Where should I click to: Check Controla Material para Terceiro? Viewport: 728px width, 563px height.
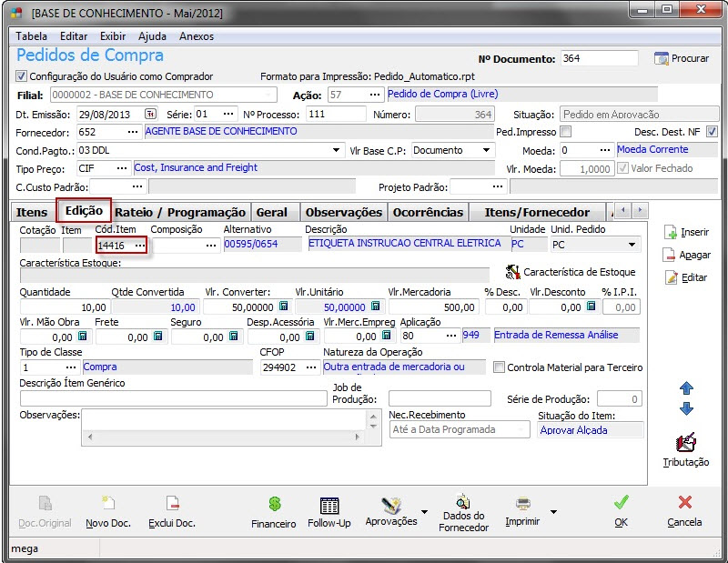tap(499, 367)
